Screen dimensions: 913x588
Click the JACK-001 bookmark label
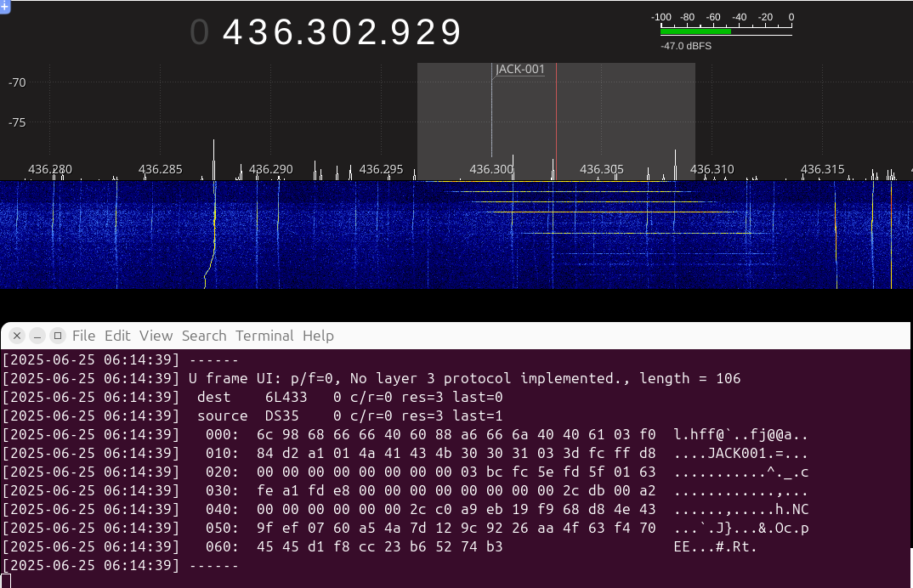[x=520, y=70]
